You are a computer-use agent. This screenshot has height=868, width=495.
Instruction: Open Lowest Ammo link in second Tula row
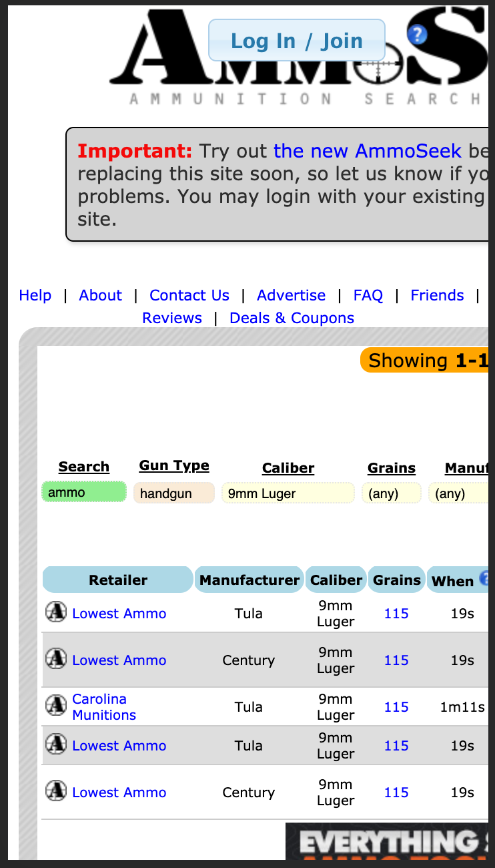119,745
